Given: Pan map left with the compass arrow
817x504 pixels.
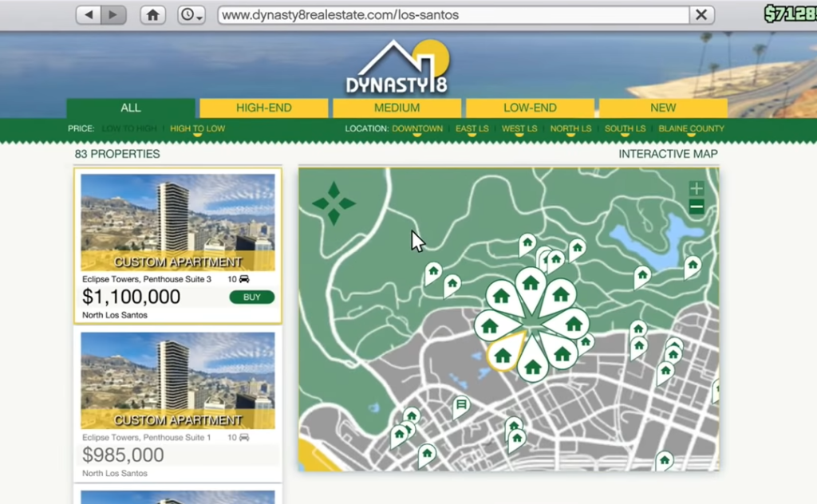Looking at the screenshot, I should click(x=321, y=203).
